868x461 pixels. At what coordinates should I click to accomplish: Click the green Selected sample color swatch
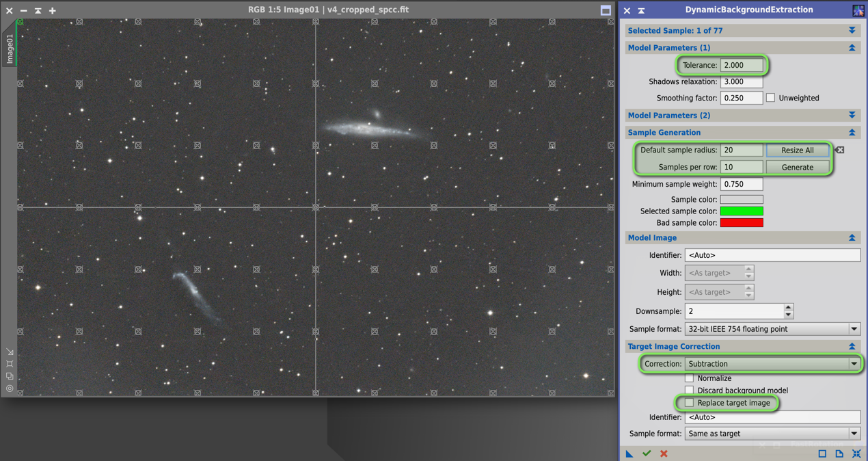point(742,211)
